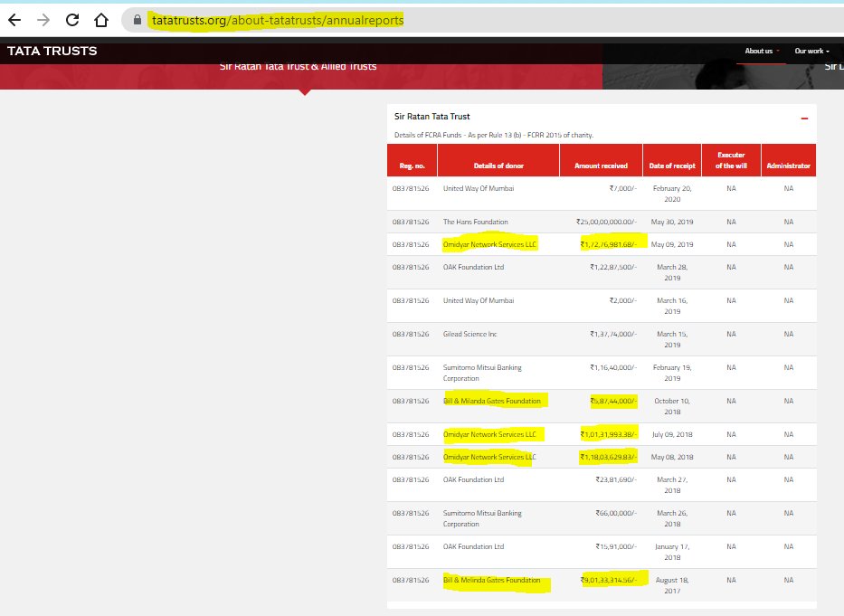Image resolution: width=844 pixels, height=616 pixels.
Task: Click United Way Of Mumbai with ₹2,000/- amount
Action: click(479, 300)
